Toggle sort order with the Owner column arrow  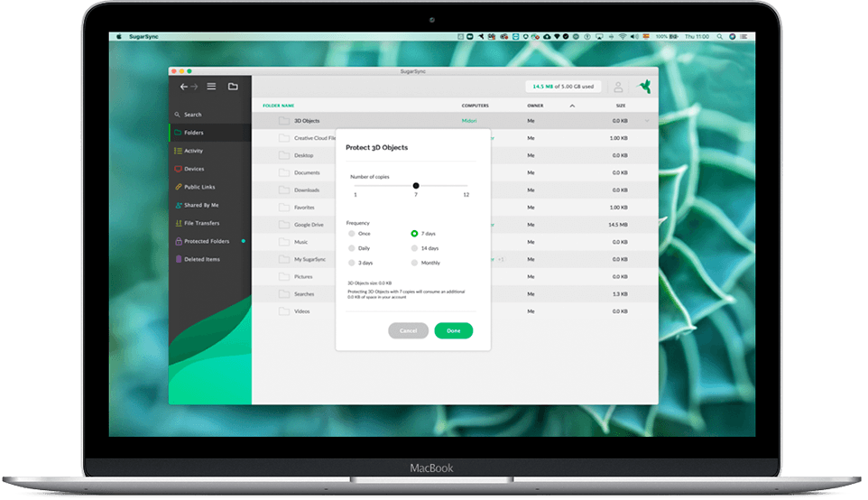pos(572,106)
